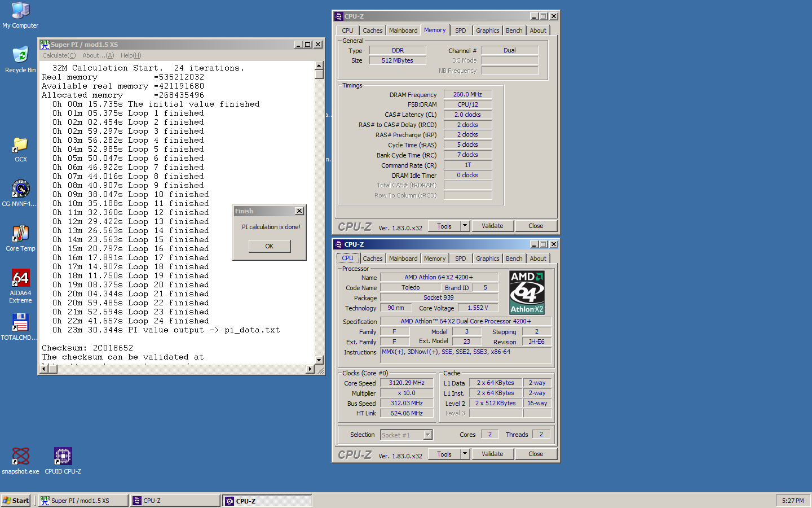Select SPD tab in lower CPU-Z window
812x508 pixels.
(461, 259)
